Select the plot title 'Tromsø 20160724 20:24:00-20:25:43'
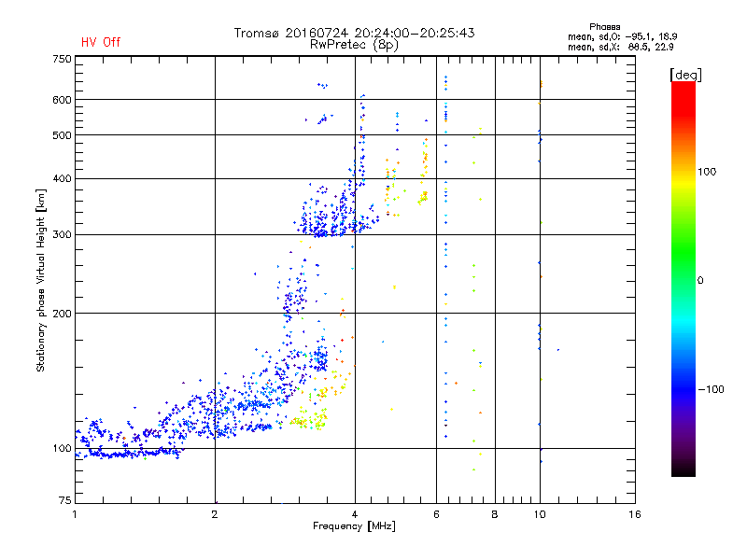 354,33
